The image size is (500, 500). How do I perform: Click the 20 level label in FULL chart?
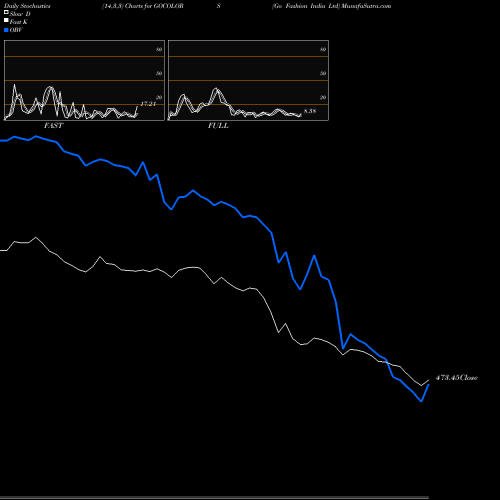click(x=323, y=97)
